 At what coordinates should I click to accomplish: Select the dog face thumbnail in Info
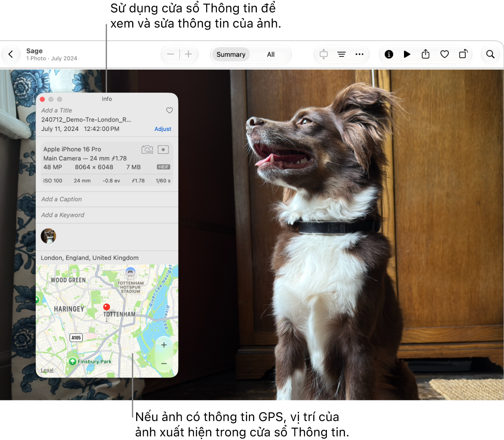click(48, 236)
